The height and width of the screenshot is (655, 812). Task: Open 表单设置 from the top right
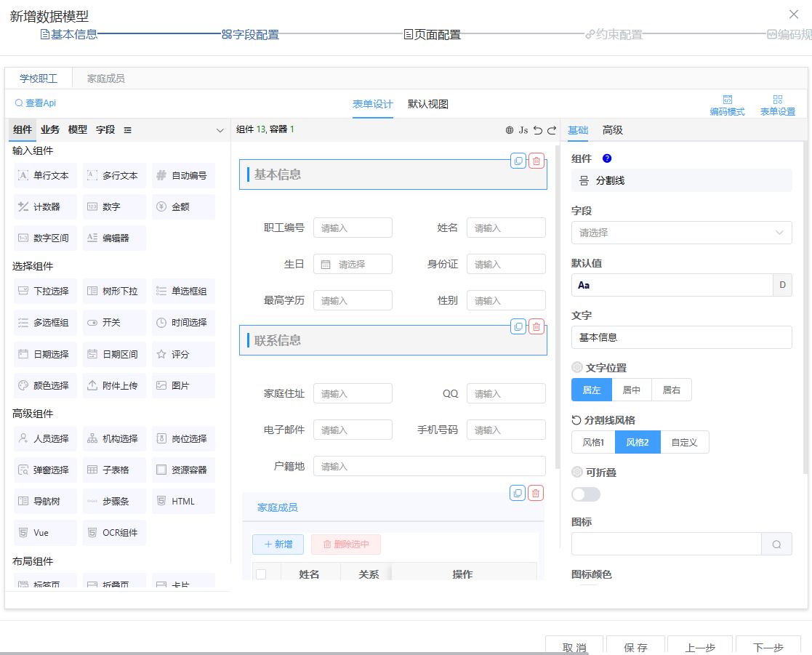click(777, 100)
